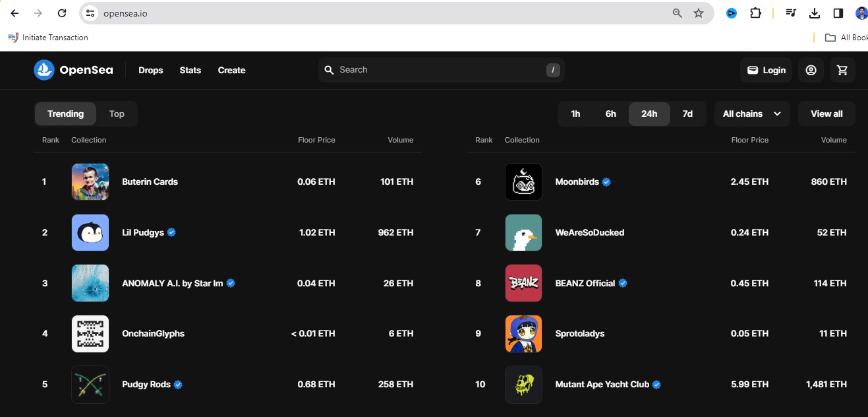Click verified badge next to Moonbirds
The width and height of the screenshot is (868, 417).
click(606, 182)
